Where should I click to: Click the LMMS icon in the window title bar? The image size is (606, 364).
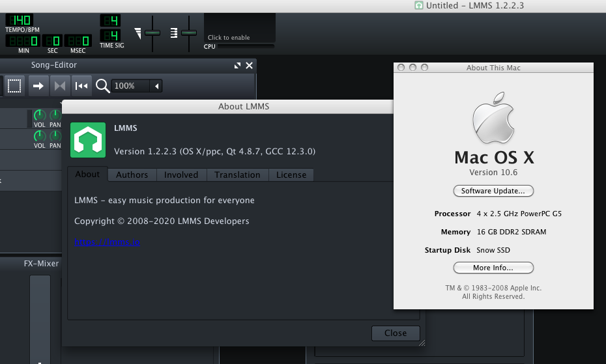[x=419, y=5]
